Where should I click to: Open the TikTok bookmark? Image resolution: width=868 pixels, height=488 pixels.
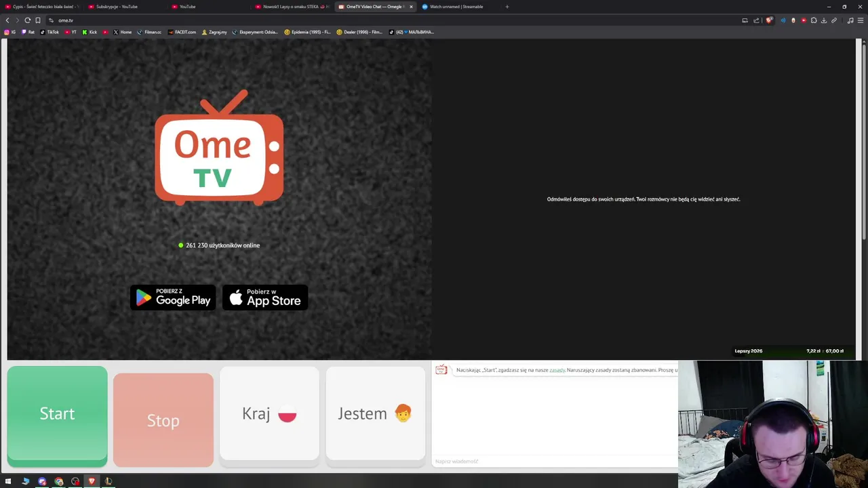click(50, 32)
